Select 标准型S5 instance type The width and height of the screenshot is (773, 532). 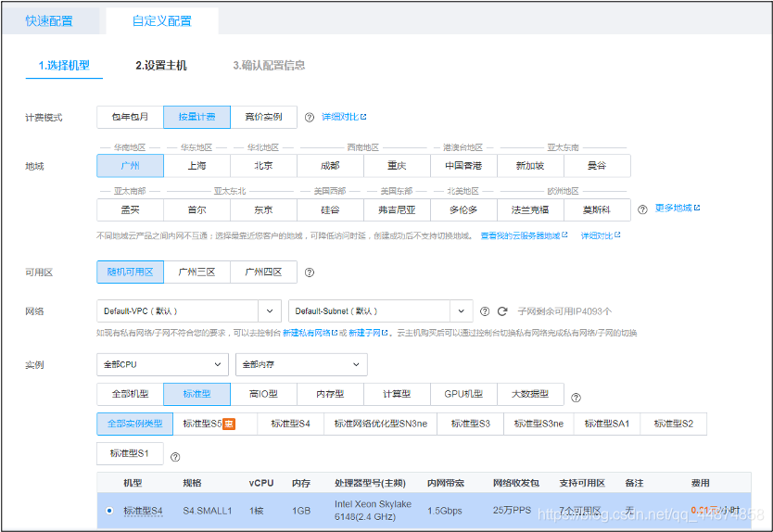pos(215,424)
